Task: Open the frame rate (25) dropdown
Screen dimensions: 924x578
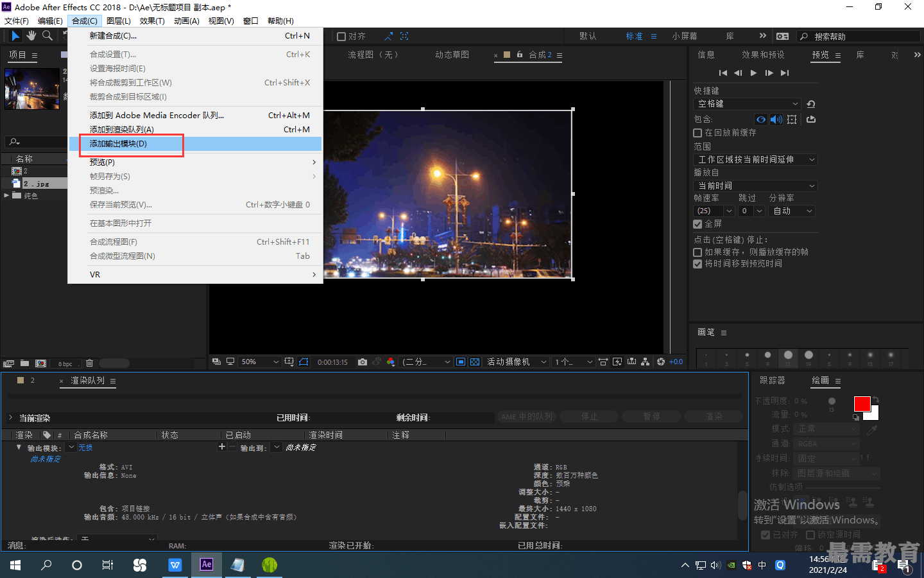Action: pyautogui.click(x=714, y=211)
